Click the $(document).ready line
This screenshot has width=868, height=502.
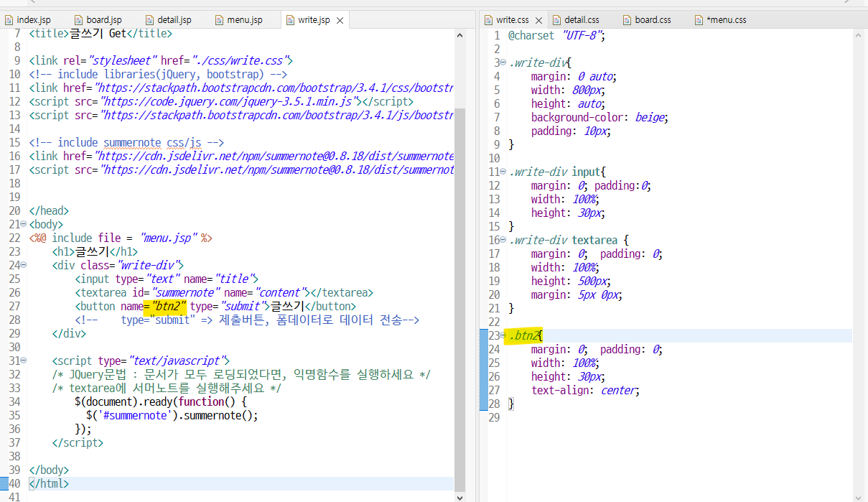pyautogui.click(x=161, y=401)
